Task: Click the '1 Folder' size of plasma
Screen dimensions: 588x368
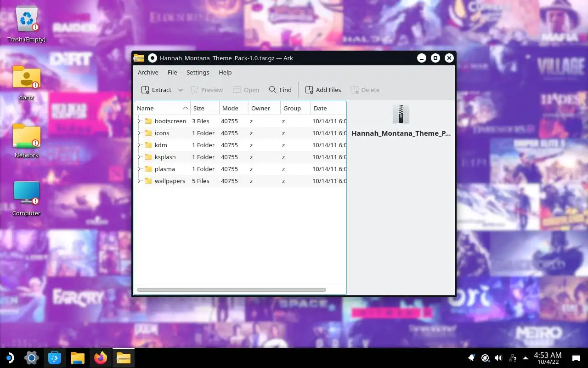Action: point(203,169)
